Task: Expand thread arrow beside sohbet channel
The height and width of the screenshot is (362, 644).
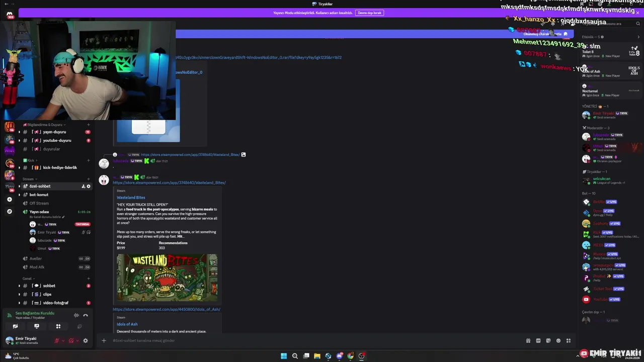Action: 20,286
